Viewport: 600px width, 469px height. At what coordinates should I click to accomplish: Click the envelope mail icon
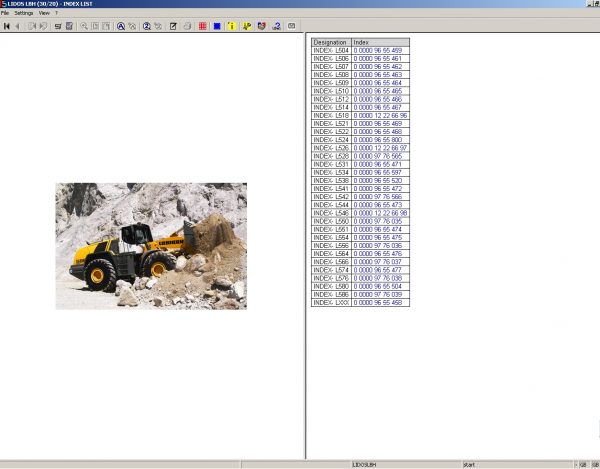(x=291, y=26)
